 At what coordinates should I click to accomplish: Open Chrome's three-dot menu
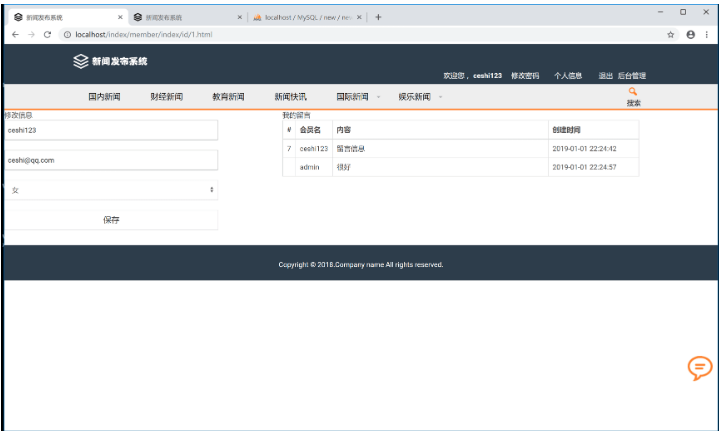coord(707,34)
